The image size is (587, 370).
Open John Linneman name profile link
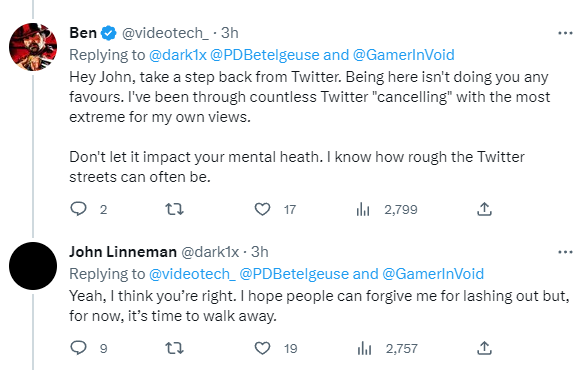(x=123, y=252)
